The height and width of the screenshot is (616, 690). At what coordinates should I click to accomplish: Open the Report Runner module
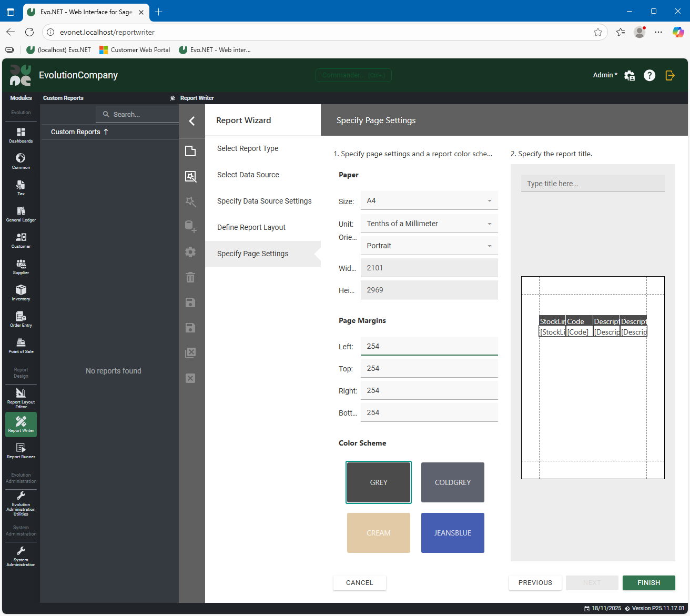click(21, 450)
